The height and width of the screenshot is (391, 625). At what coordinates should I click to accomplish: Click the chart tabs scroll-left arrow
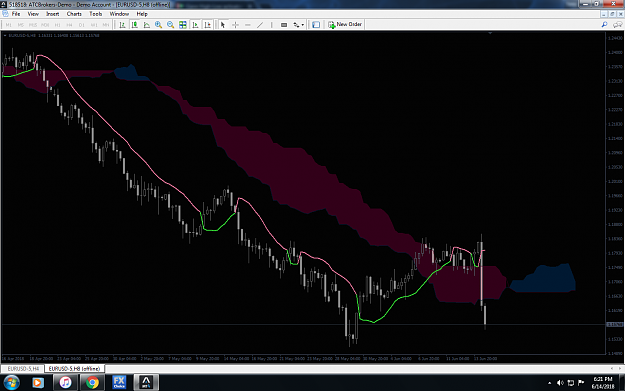coord(612,369)
